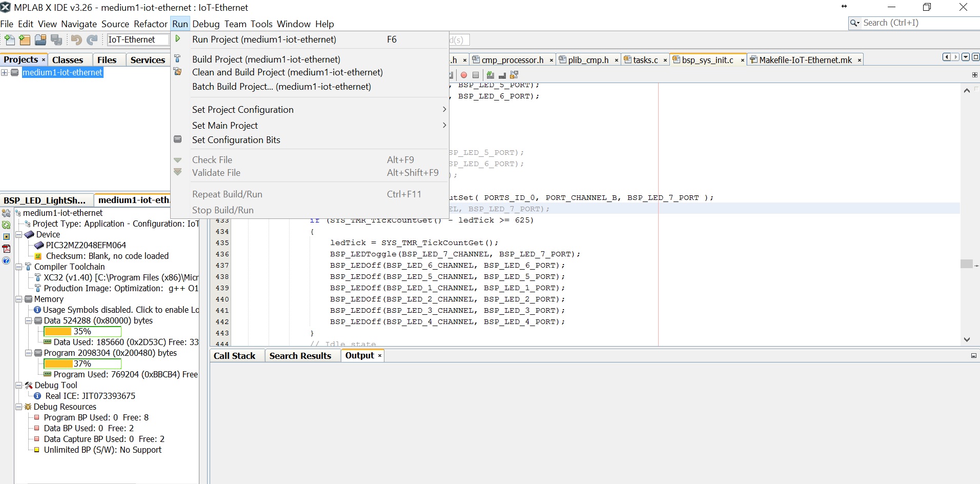Click the New Project toolbar icon
980x484 pixels.
(x=24, y=40)
